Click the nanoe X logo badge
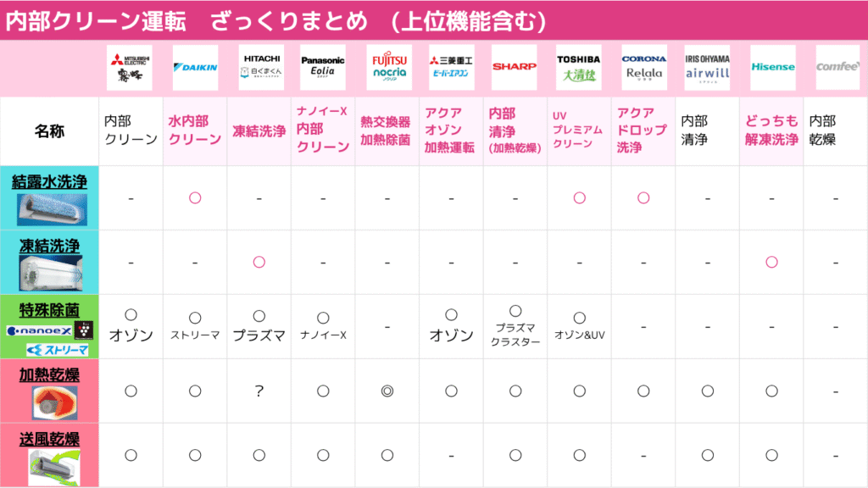 tap(39, 331)
